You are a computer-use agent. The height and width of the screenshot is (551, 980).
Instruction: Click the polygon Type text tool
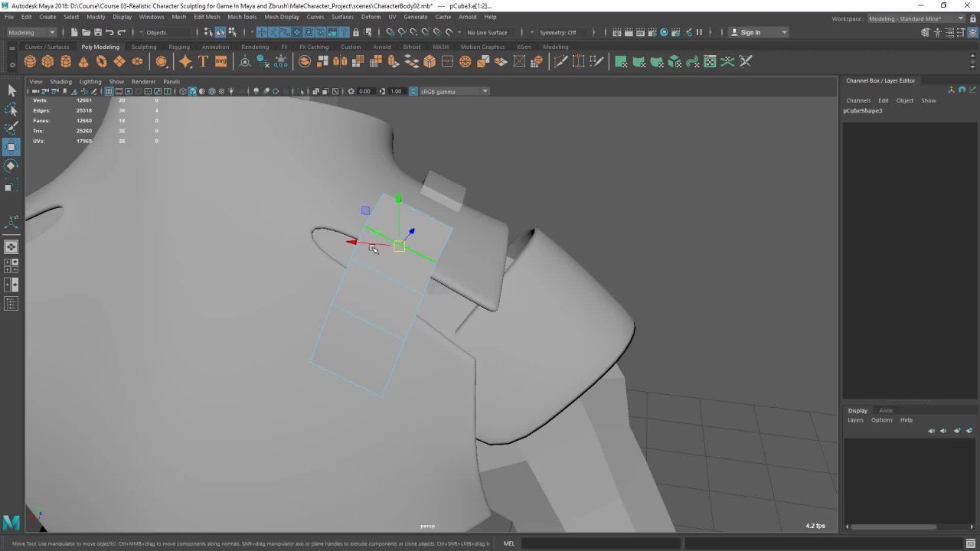pyautogui.click(x=203, y=62)
